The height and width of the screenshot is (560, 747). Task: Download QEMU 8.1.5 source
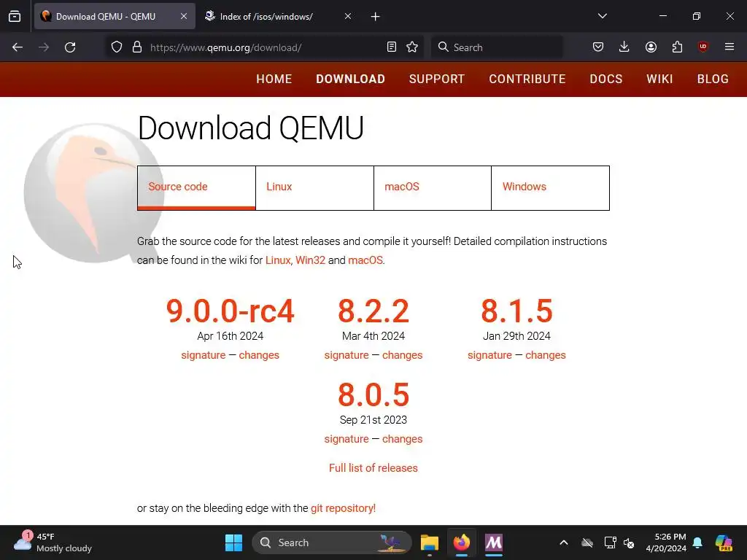(x=517, y=311)
